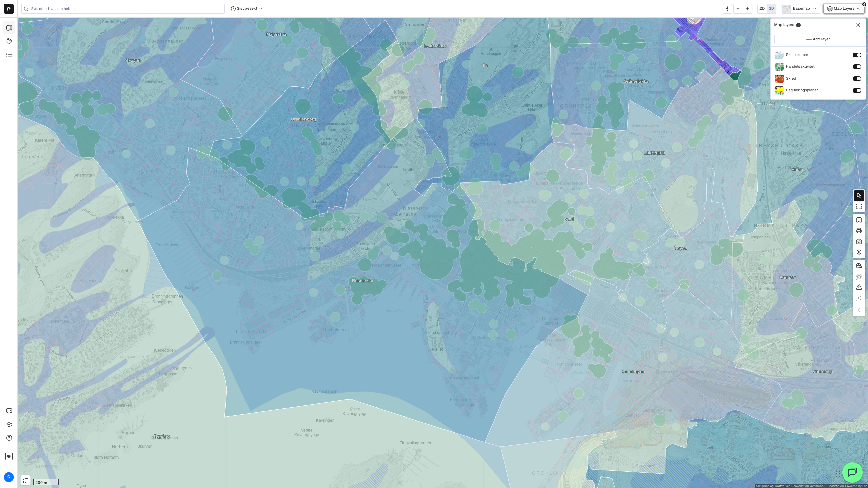Click the Reguleringsplaner layer name

[802, 90]
